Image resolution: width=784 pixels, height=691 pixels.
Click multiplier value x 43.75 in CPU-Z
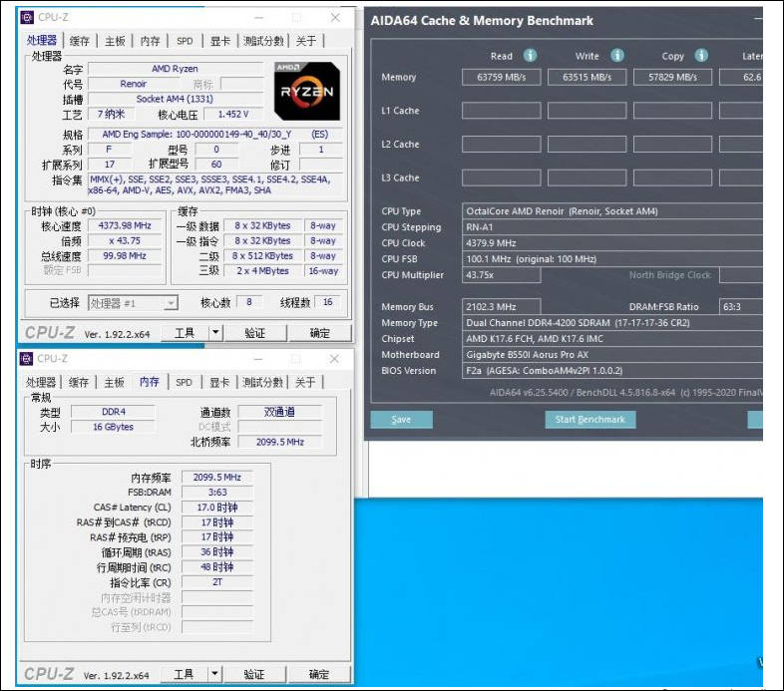(x=125, y=240)
